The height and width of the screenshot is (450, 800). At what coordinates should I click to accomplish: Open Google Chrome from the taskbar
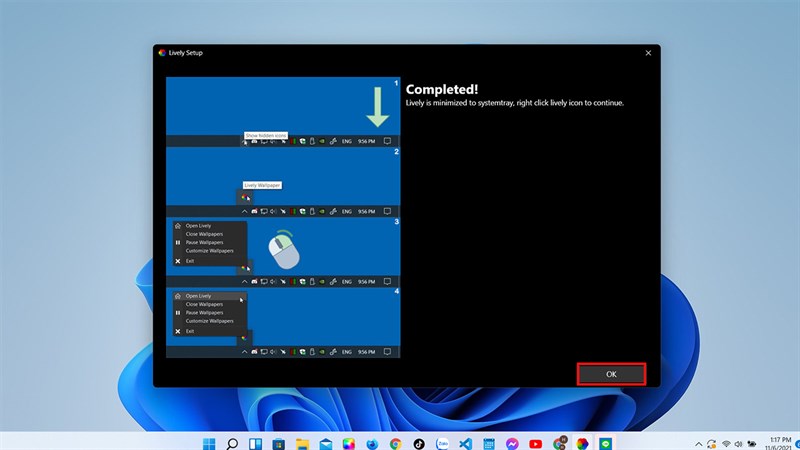pyautogui.click(x=395, y=442)
